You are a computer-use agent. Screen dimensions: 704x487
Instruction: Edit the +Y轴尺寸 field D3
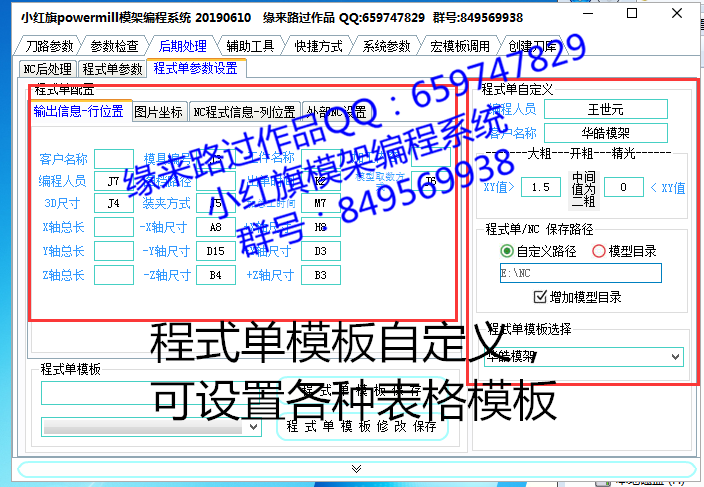[x=321, y=251]
